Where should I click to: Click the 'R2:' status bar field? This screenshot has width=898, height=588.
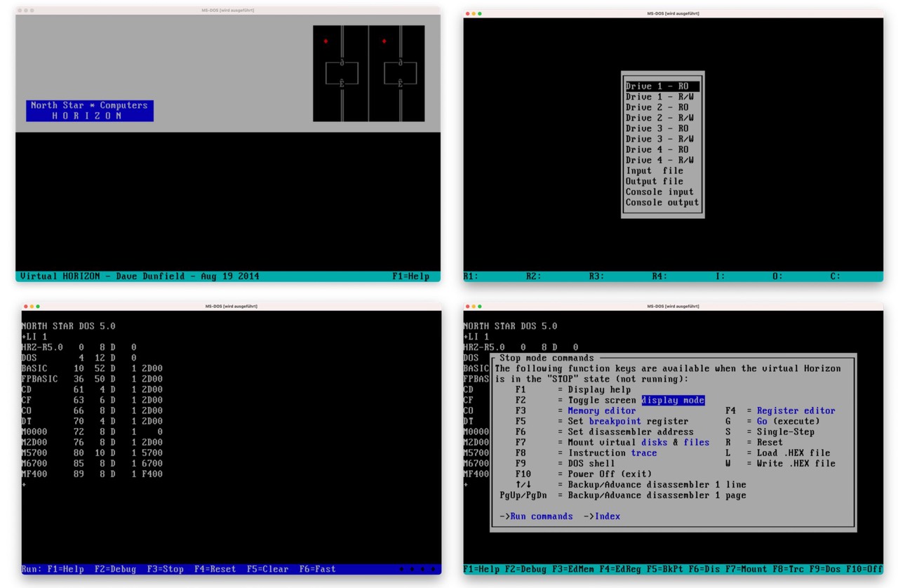pos(534,276)
